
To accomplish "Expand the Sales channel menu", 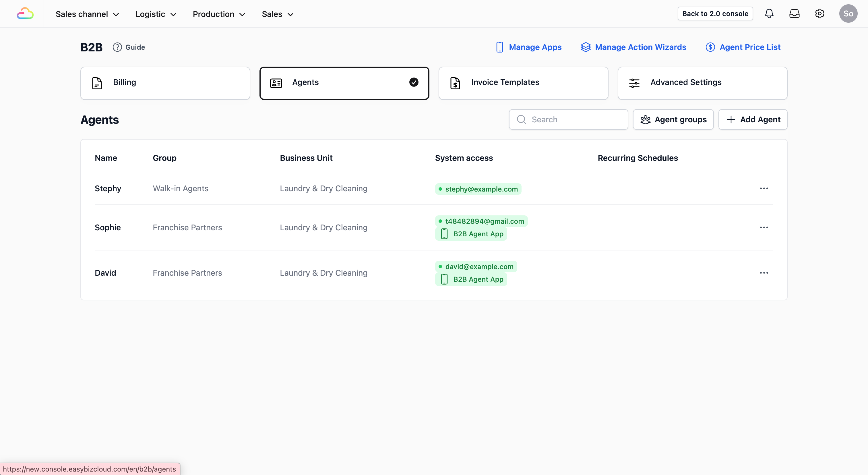I will tap(87, 14).
